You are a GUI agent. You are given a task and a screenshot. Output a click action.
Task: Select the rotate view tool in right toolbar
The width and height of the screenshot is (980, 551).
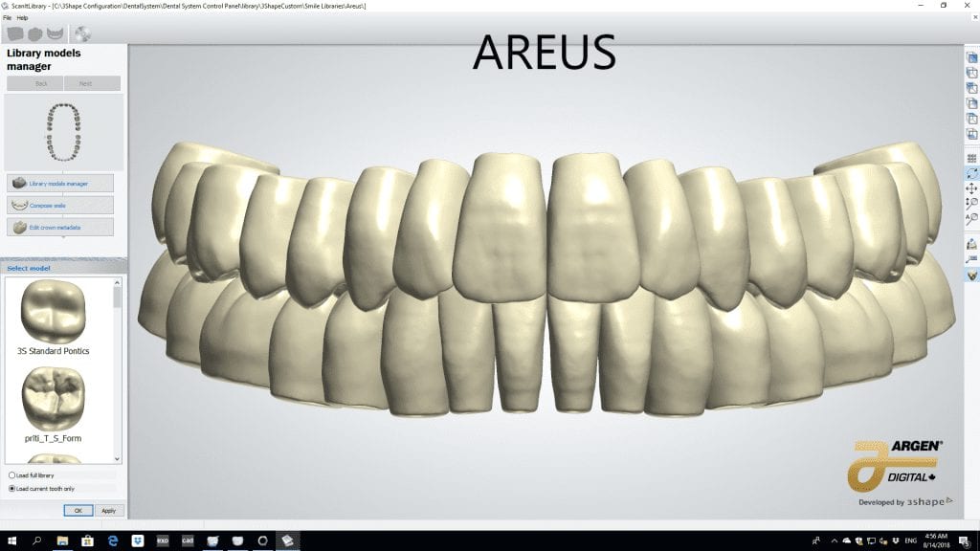coord(972,173)
